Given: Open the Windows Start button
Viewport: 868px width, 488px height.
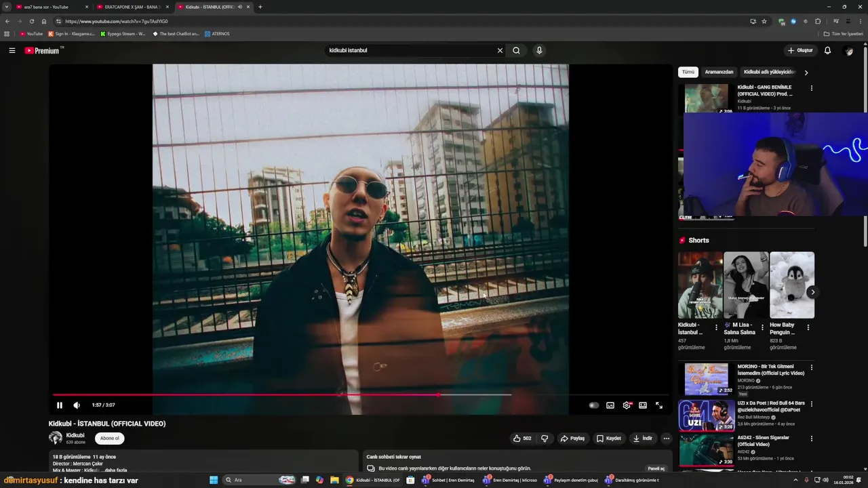Looking at the screenshot, I should pos(214,480).
